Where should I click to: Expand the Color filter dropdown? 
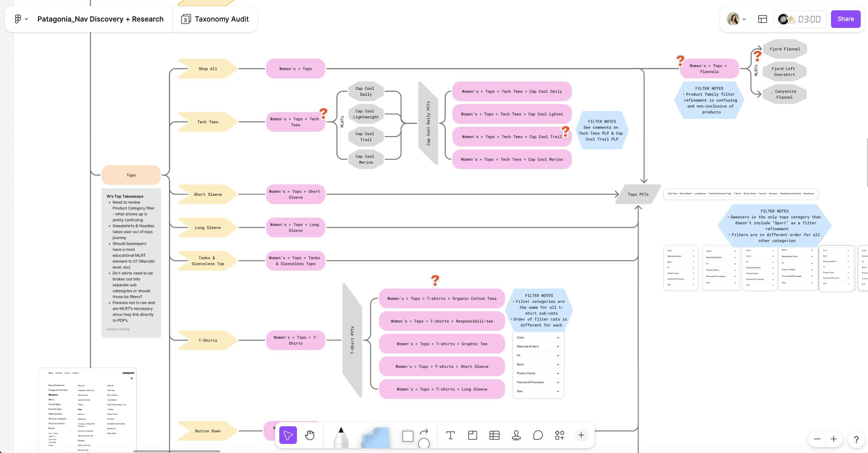pyautogui.click(x=558, y=338)
